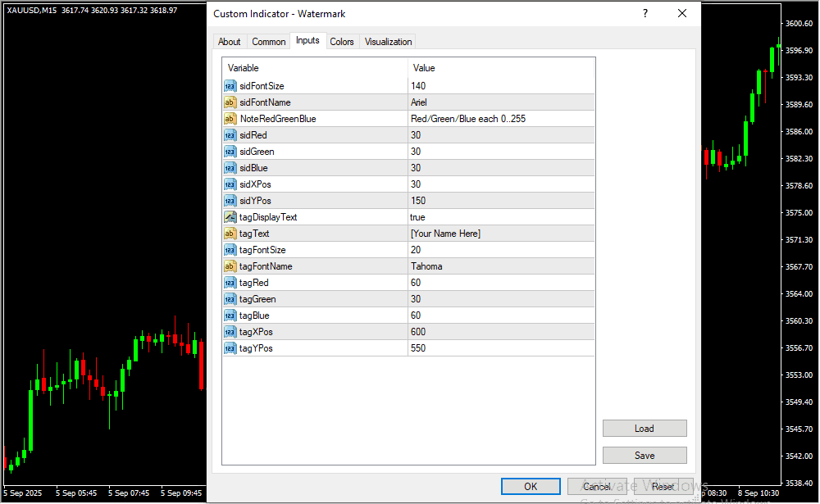Open the Common tab
Screen dimensions: 820x504
pyautogui.click(x=269, y=42)
